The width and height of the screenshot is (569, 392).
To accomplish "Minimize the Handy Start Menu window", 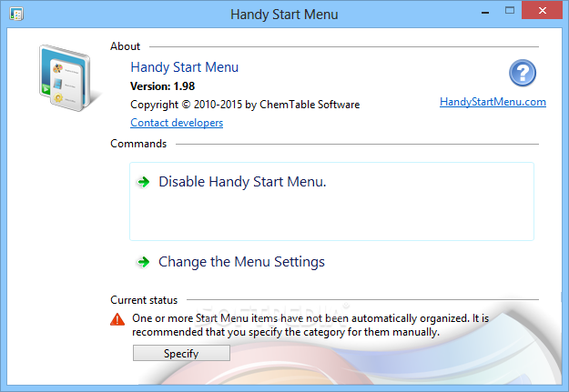I will pyautogui.click(x=485, y=12).
